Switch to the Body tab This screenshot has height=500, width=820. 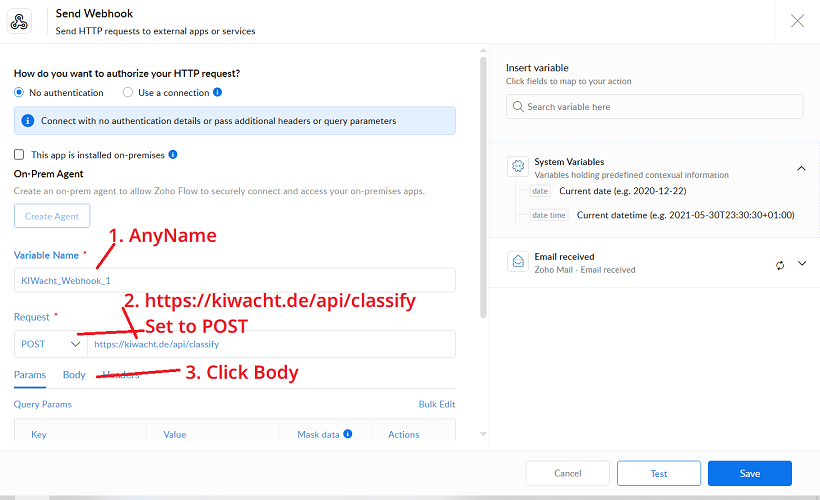(74, 375)
